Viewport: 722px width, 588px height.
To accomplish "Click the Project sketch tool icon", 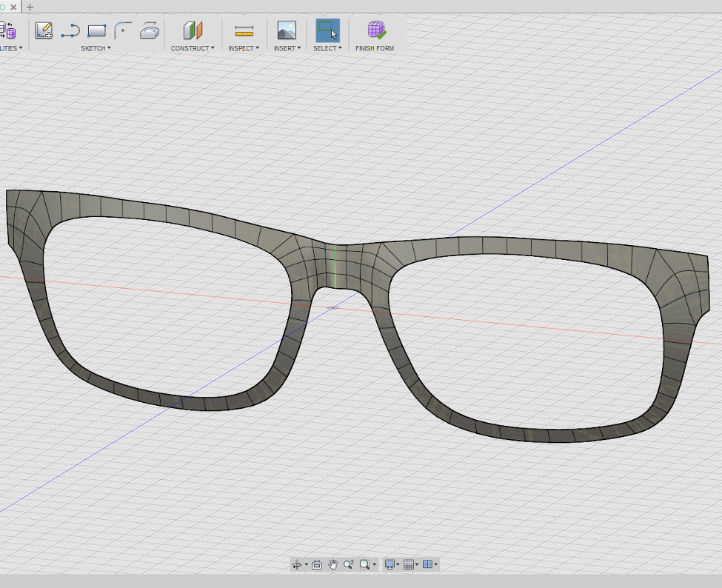I will coord(150,30).
